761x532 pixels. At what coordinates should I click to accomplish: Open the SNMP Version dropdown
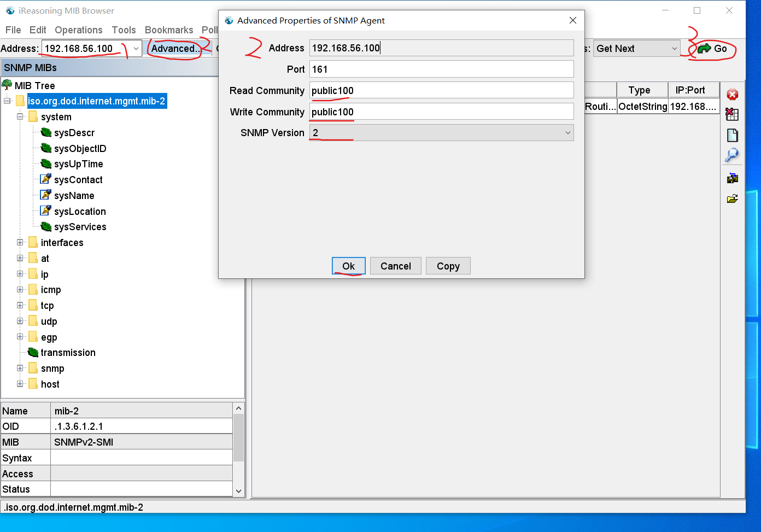tap(567, 132)
